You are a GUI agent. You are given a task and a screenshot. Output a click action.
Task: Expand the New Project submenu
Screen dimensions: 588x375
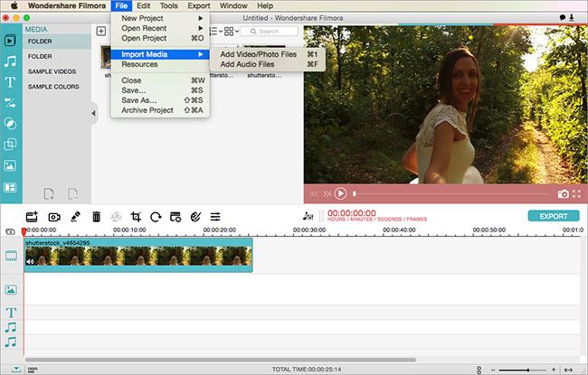coord(160,18)
